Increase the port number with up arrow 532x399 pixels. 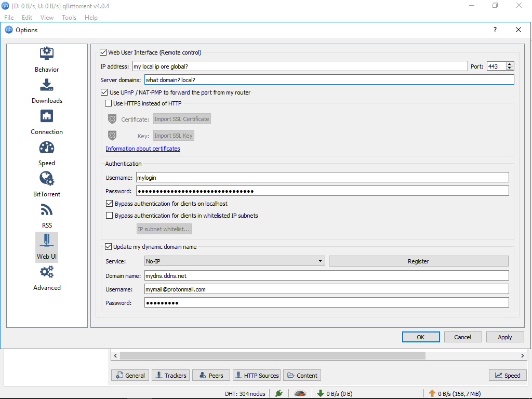(x=510, y=64)
